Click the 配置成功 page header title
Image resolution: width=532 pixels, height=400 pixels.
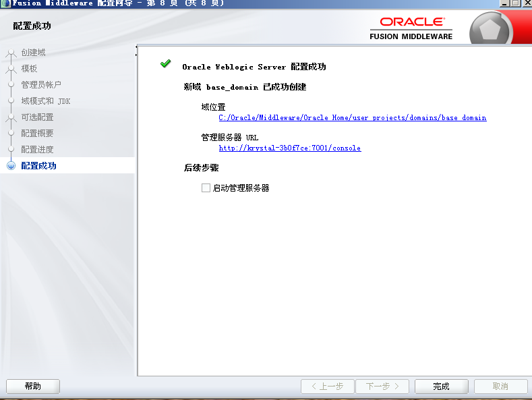pyautogui.click(x=32, y=26)
